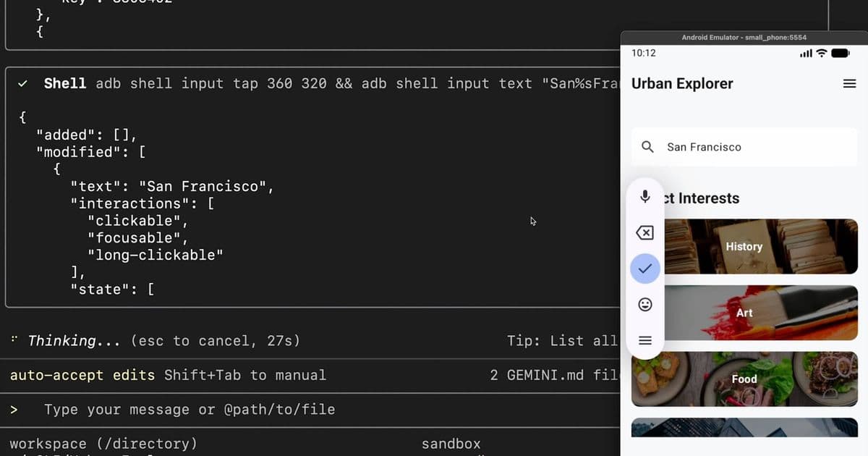Open the emoji picker smiley icon
The image size is (868, 456).
(x=644, y=304)
